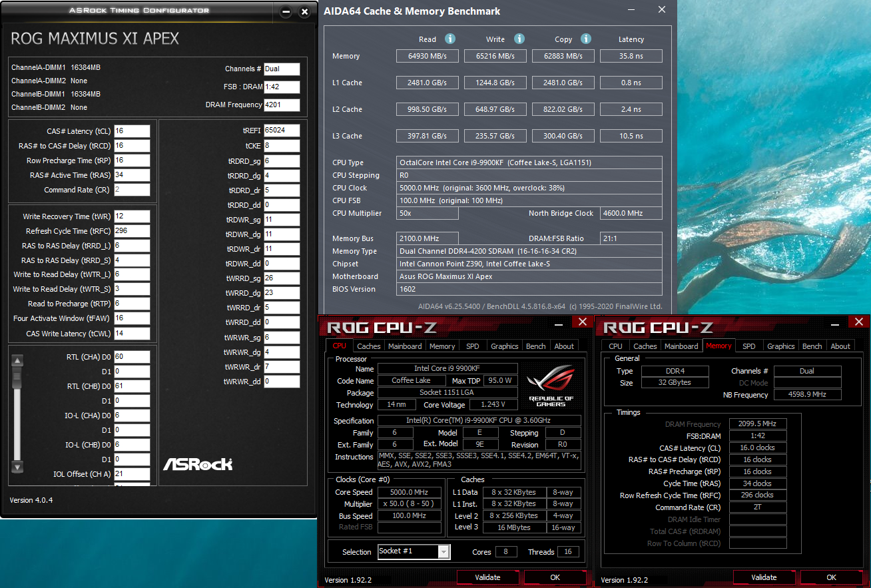Close the ASRock Timing Configurator window
Image resolution: width=871 pixels, height=588 pixels.
[x=304, y=12]
